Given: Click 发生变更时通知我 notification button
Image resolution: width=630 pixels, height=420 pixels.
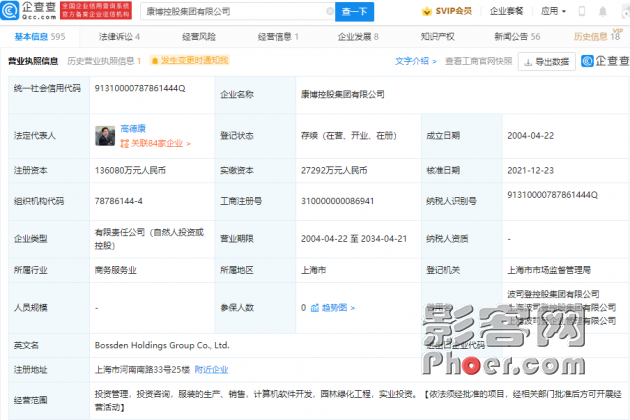Looking at the screenshot, I should 189,60.
